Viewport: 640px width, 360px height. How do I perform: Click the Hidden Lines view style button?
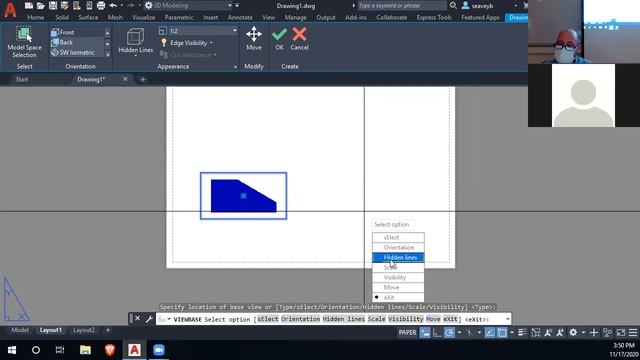136,42
